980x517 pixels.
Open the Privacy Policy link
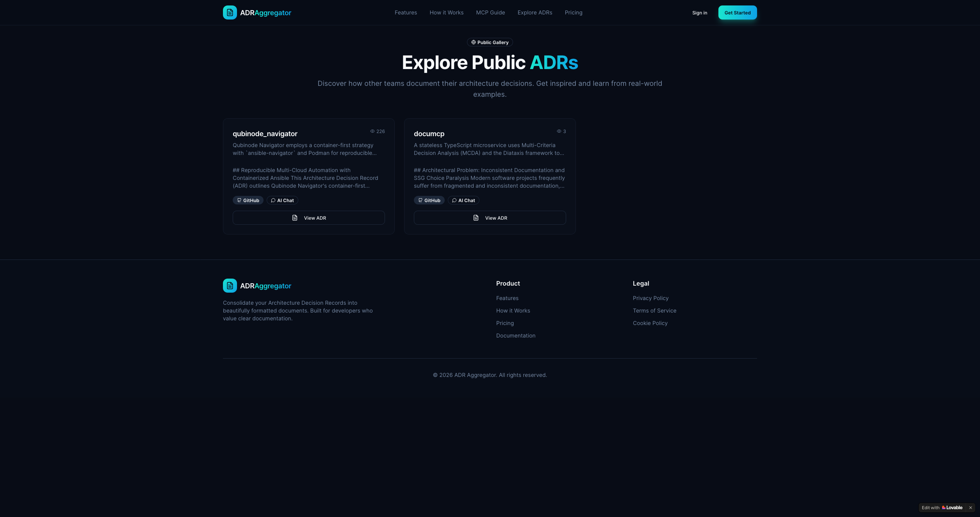(x=650, y=298)
